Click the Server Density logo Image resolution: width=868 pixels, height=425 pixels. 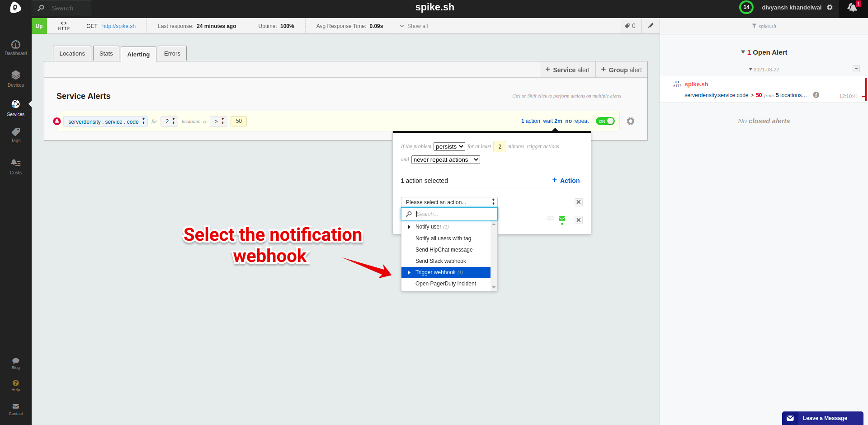click(16, 8)
